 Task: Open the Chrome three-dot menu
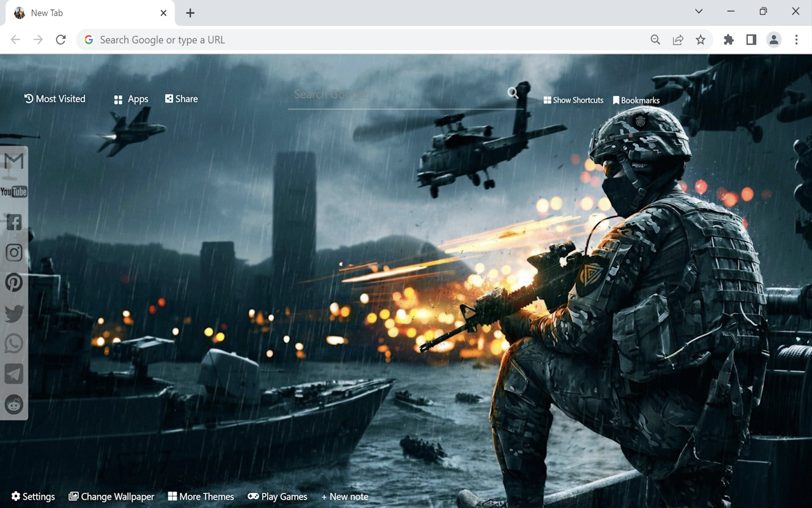(797, 40)
